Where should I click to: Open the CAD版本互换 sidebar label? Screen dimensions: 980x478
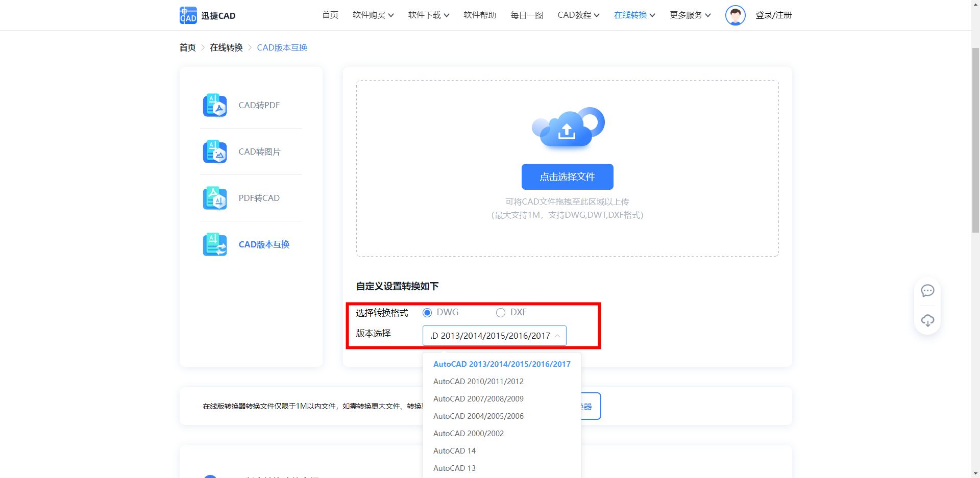click(264, 244)
